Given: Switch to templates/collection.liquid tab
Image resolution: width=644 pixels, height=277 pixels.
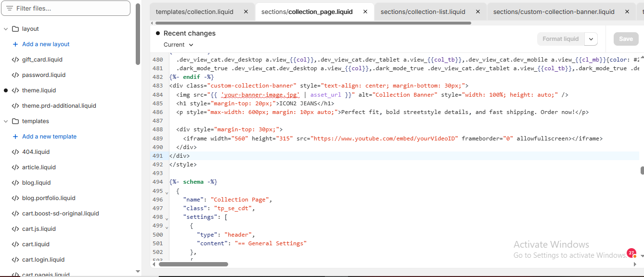Looking at the screenshot, I should [x=194, y=12].
